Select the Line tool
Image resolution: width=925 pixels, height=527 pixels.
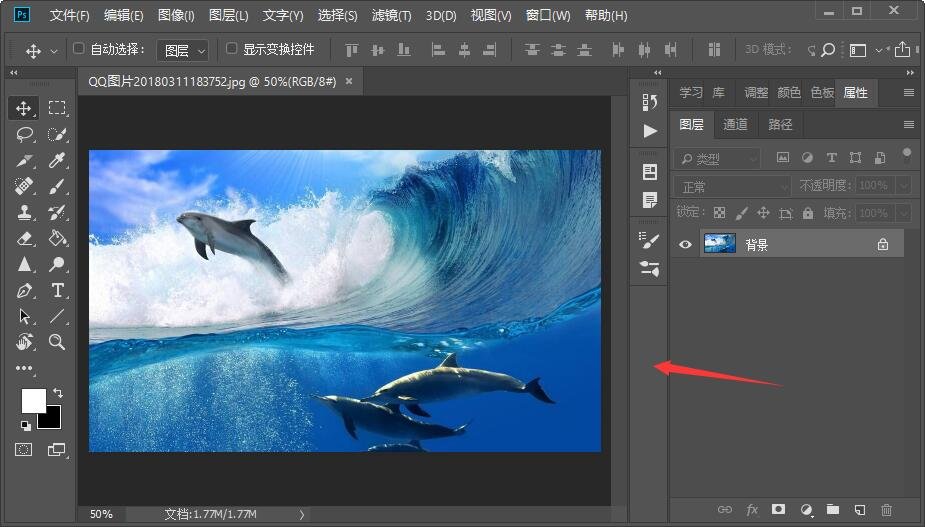click(x=57, y=316)
